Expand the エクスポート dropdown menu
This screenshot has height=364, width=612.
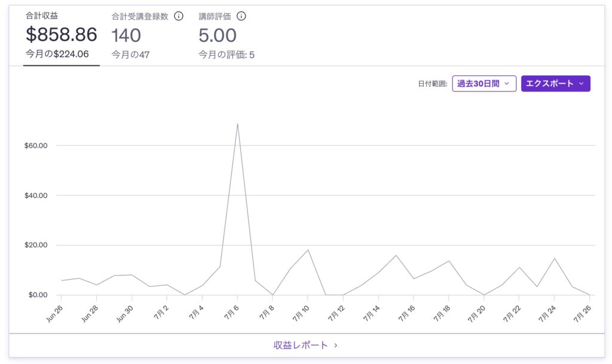point(555,84)
